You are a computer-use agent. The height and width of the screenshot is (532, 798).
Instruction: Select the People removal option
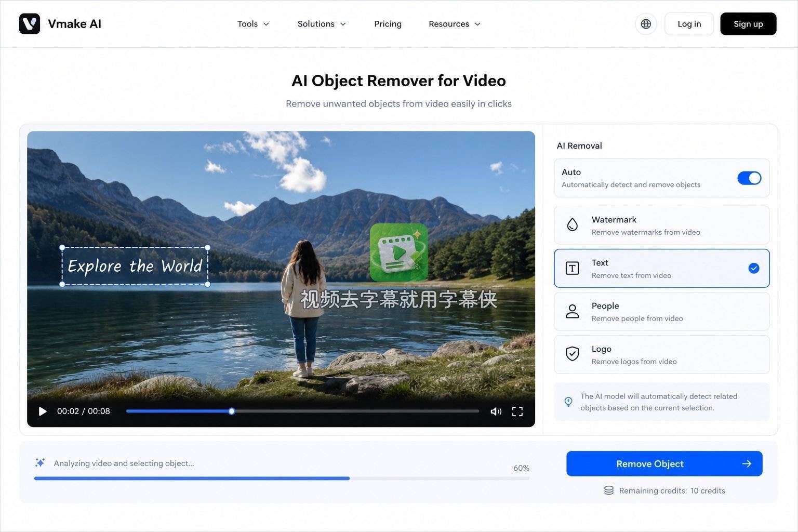[661, 311]
